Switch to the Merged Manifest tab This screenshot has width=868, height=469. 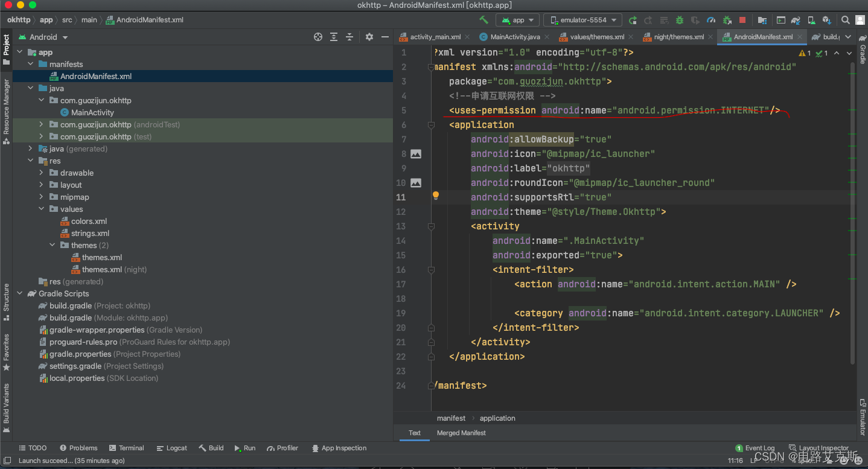[x=461, y=433]
